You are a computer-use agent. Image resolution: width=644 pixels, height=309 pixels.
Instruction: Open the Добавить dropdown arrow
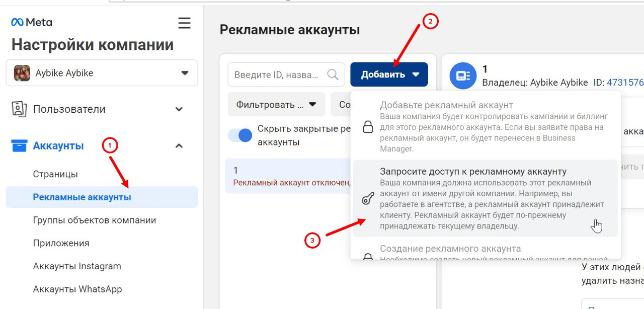pyautogui.click(x=416, y=74)
